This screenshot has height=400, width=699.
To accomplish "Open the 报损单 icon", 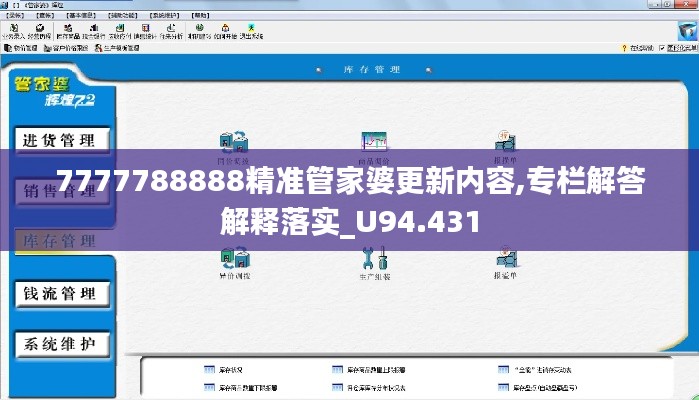I will click(x=505, y=147).
